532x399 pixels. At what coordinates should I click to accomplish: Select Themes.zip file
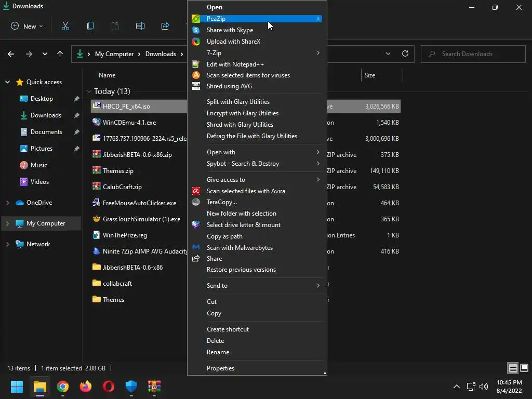click(x=118, y=171)
